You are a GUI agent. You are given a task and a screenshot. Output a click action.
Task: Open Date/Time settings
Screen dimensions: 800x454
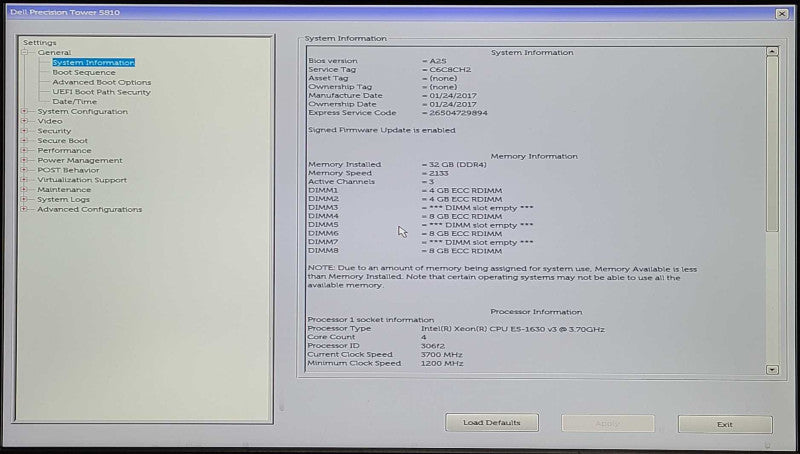tap(74, 102)
